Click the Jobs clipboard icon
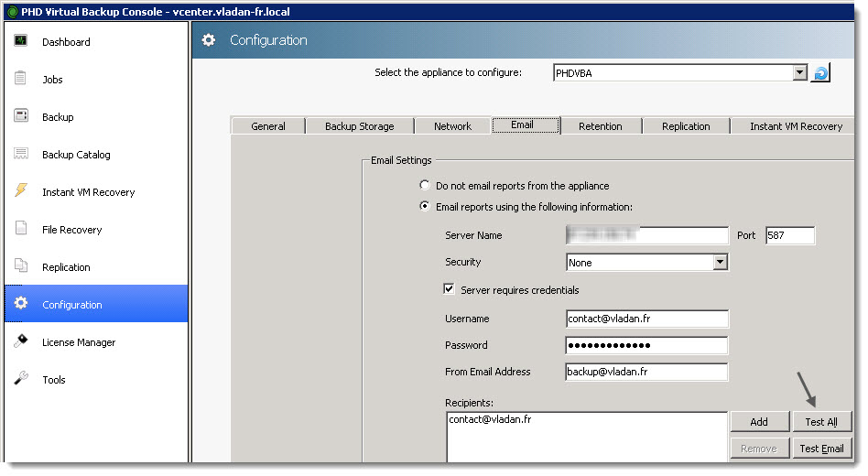This screenshot has height=476, width=868. 20,78
